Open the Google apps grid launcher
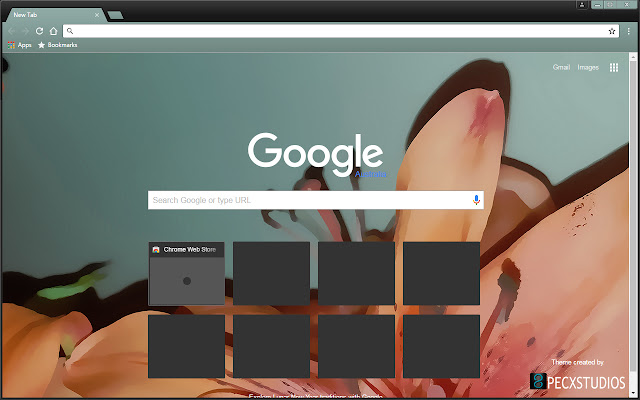The height and width of the screenshot is (400, 640). click(613, 67)
